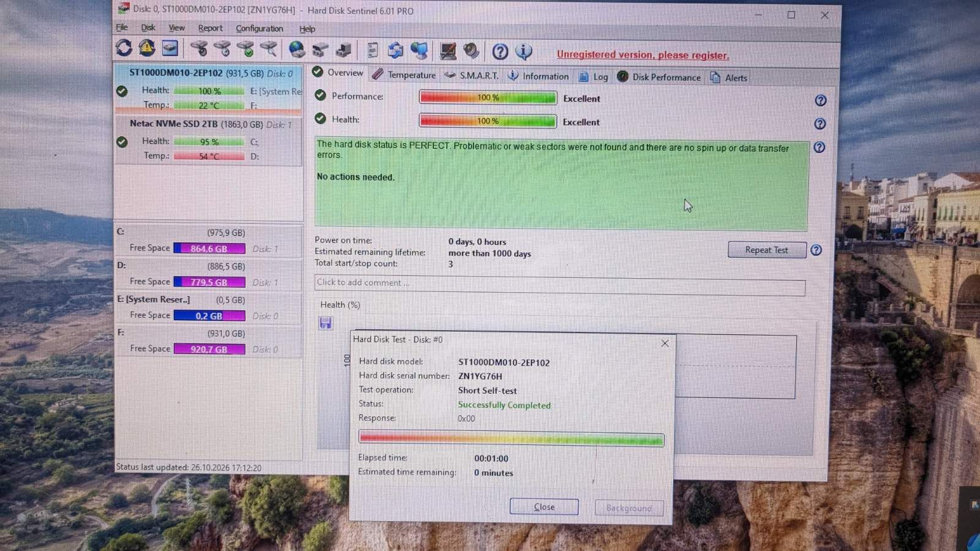
Task: Click the C: free space 864,6 GB bar
Action: coord(209,249)
